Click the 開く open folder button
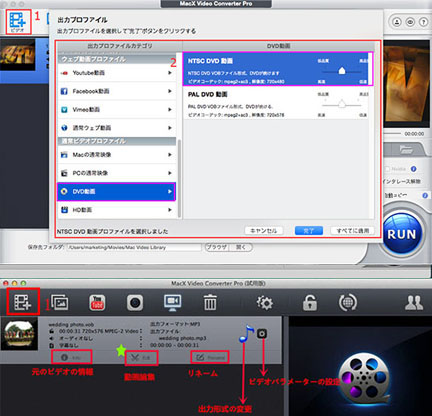 (241, 247)
